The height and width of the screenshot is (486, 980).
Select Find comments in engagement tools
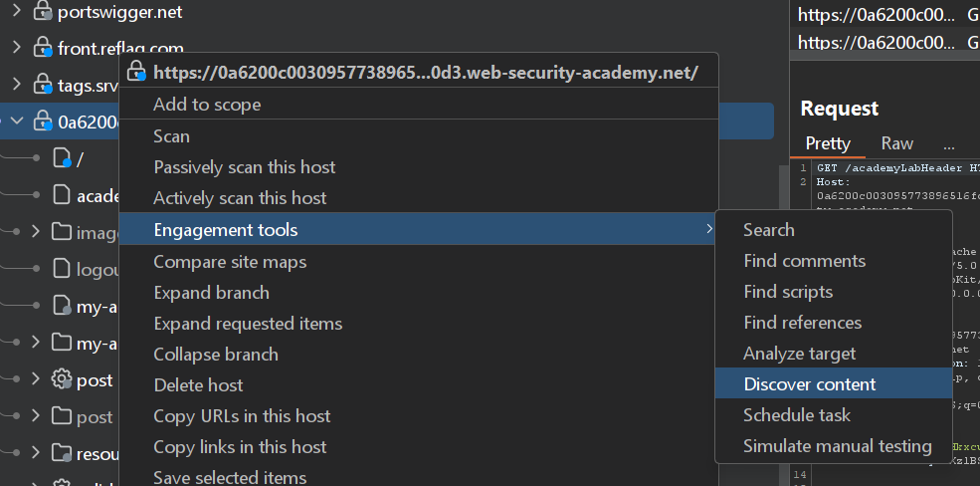[x=804, y=261]
